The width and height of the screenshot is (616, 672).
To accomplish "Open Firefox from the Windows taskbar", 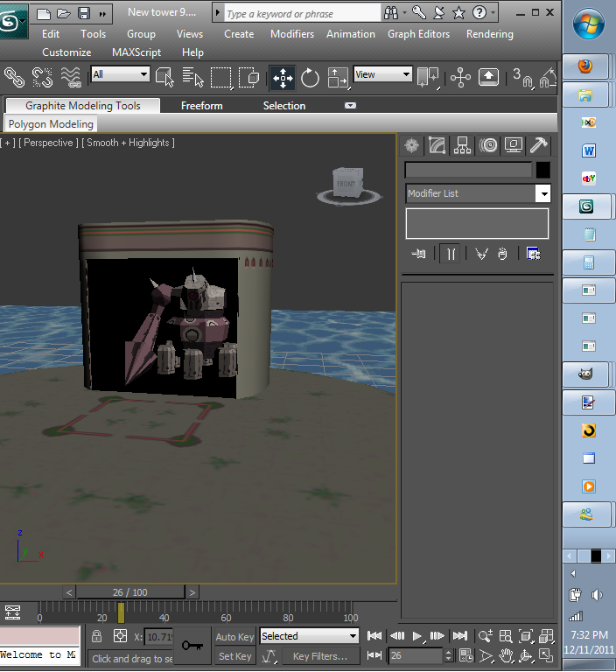I will click(585, 66).
